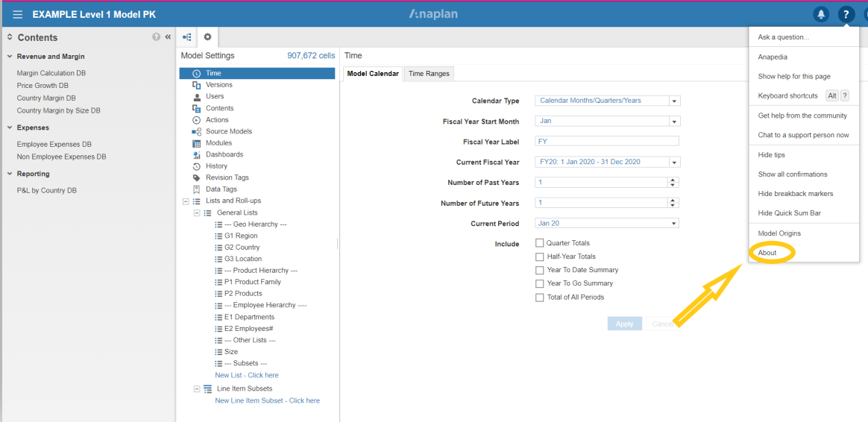
Task: Click New List - Click here link
Action: pos(247,375)
